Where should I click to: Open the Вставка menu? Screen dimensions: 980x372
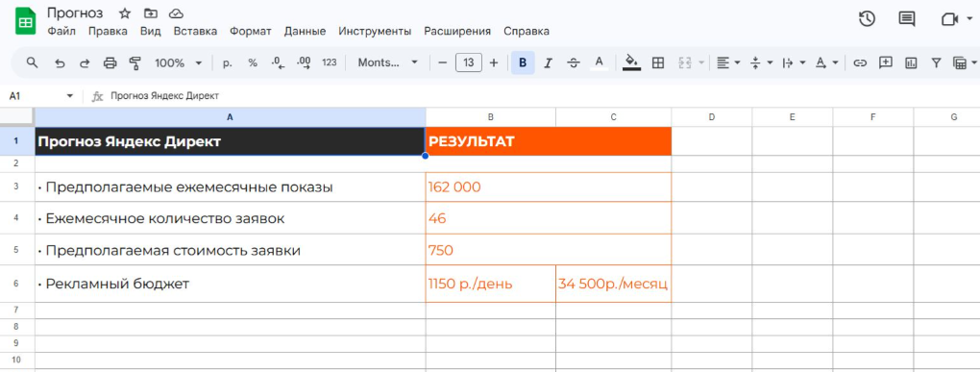coord(196,32)
